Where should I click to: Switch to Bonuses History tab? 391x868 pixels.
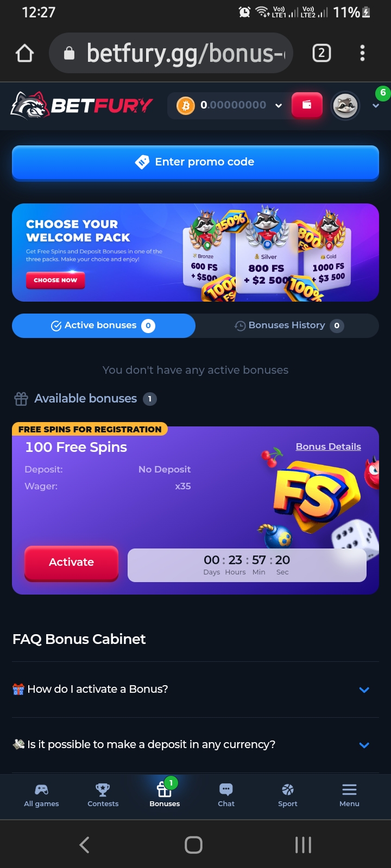[x=287, y=325]
